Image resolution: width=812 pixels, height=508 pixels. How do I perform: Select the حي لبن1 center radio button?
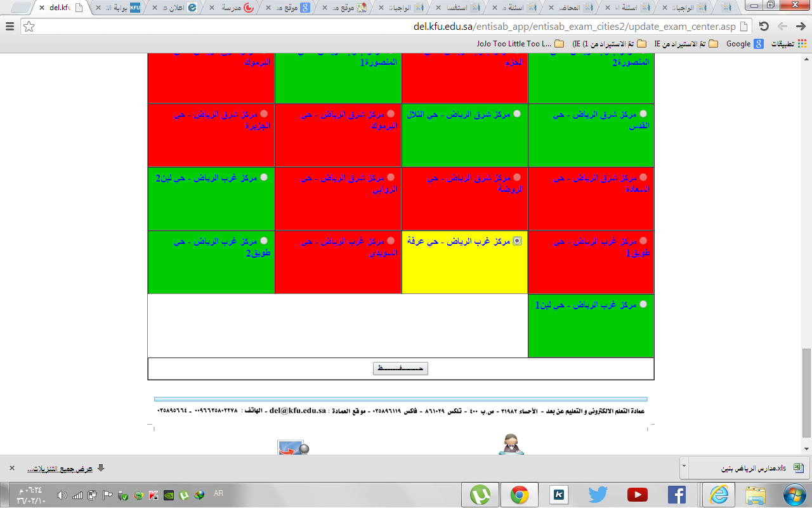643,304
